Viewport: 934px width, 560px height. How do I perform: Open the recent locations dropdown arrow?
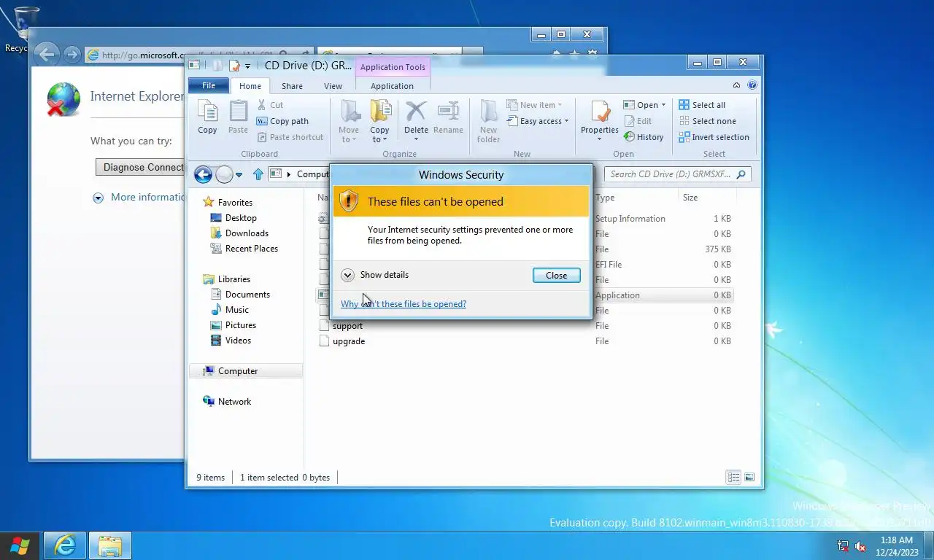pos(239,175)
